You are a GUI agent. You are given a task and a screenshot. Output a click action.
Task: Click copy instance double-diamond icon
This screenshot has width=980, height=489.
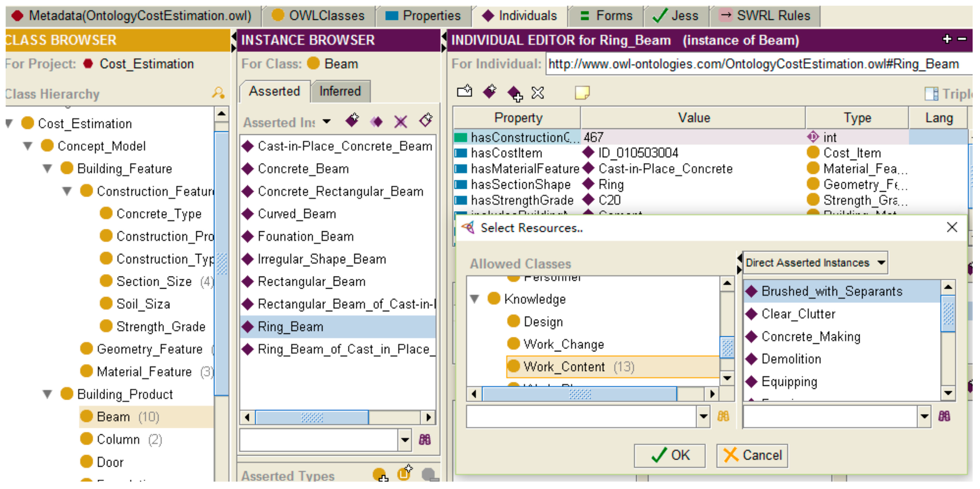click(x=376, y=122)
